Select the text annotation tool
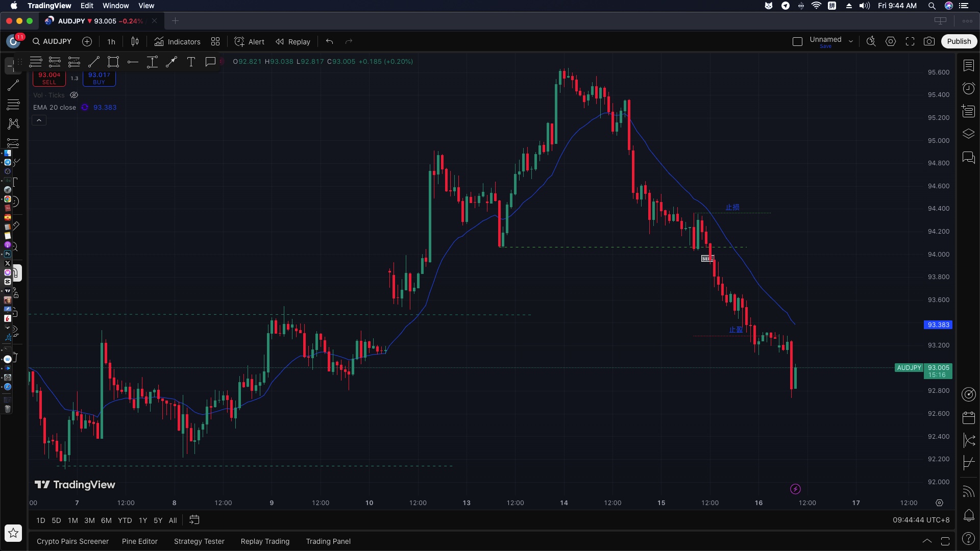This screenshot has width=980, height=551. (191, 62)
